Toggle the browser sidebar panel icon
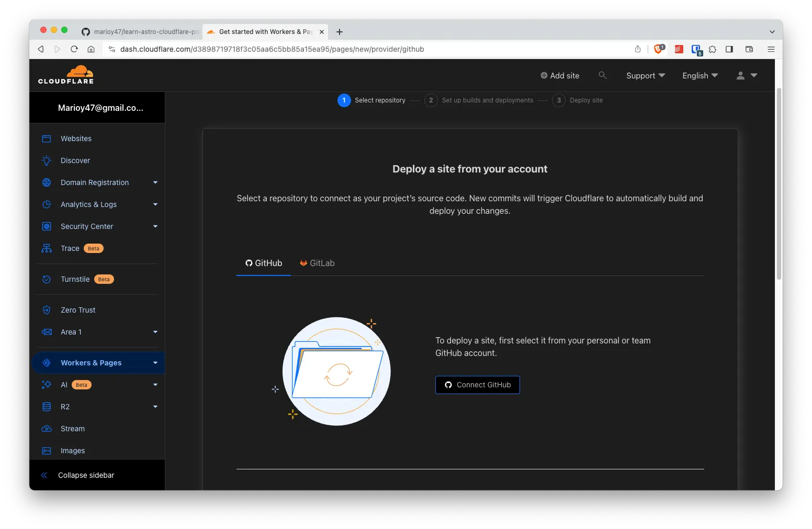The width and height of the screenshot is (812, 529). 729,49
